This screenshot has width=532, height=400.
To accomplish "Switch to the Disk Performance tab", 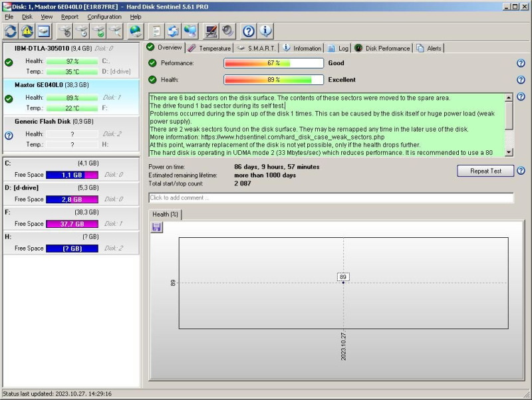I will [382, 49].
